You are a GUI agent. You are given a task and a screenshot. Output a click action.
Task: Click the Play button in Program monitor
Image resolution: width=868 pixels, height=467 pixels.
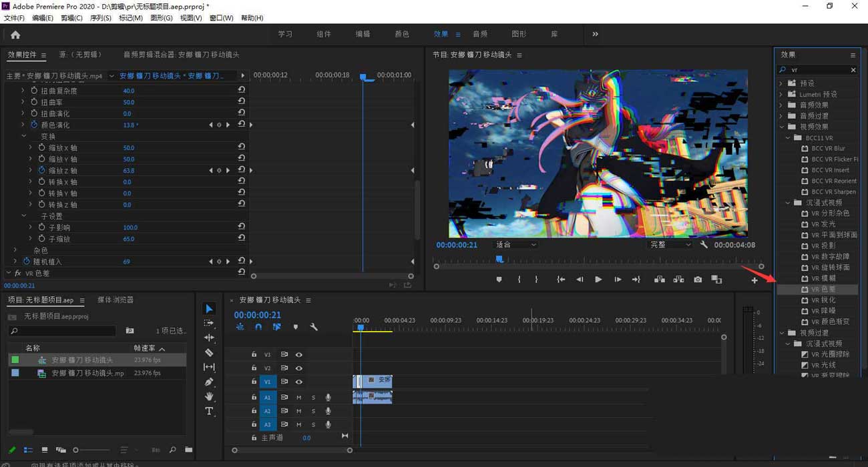pyautogui.click(x=598, y=280)
